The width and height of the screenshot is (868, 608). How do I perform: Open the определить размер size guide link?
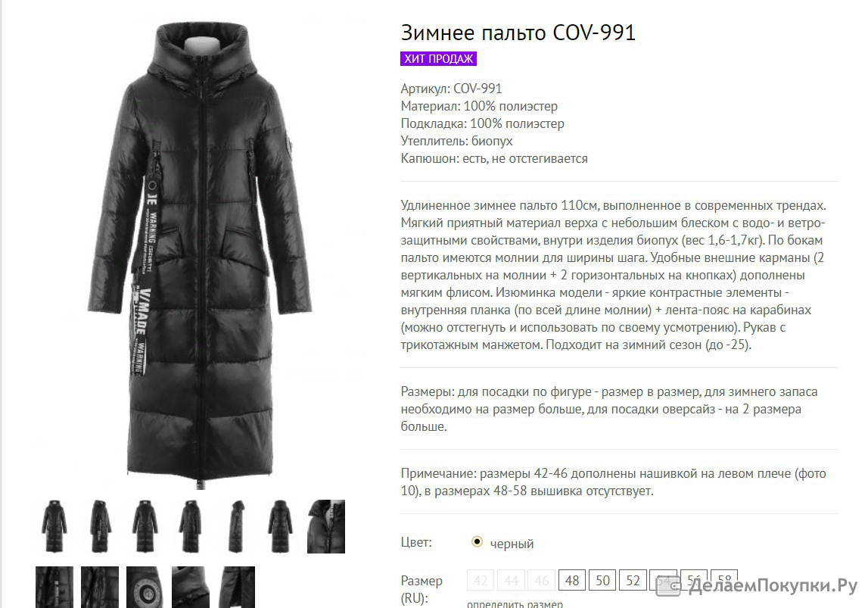pyautogui.click(x=515, y=603)
